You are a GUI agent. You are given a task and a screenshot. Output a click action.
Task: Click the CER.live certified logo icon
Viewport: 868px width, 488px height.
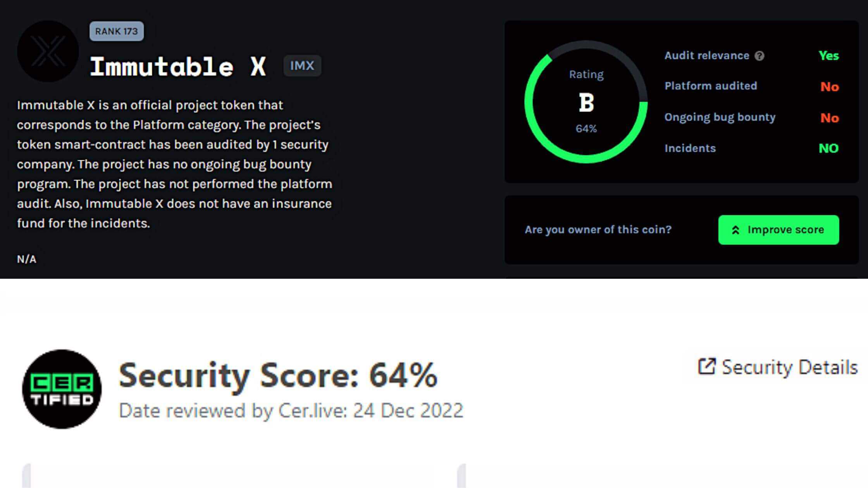click(61, 388)
